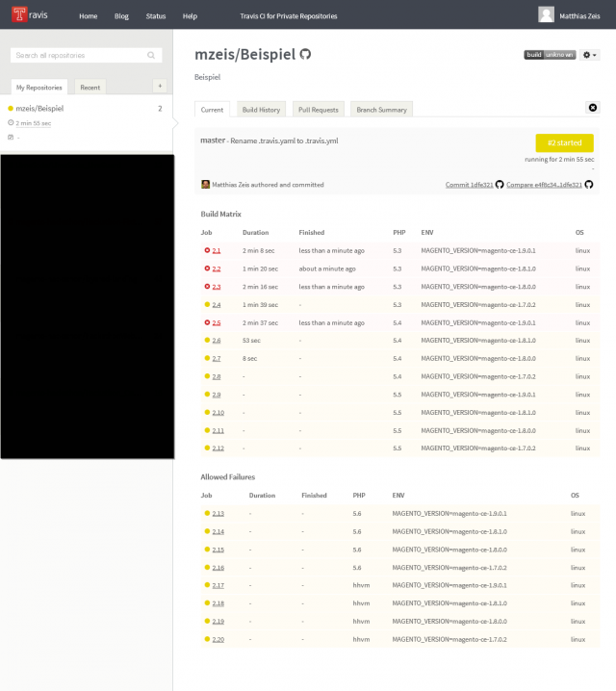Click the 2 min 55 sec sidebar duration

pos(34,123)
